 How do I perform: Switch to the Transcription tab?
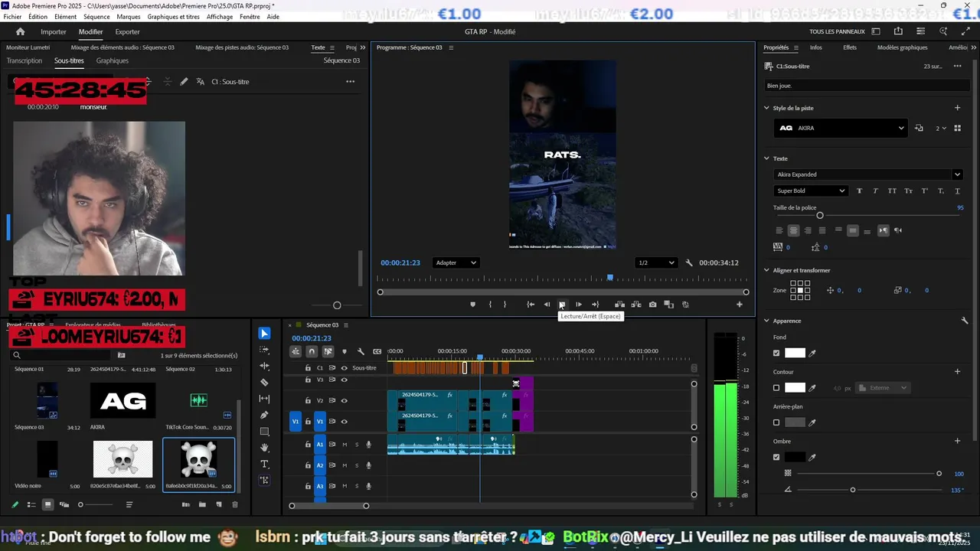pos(24,60)
